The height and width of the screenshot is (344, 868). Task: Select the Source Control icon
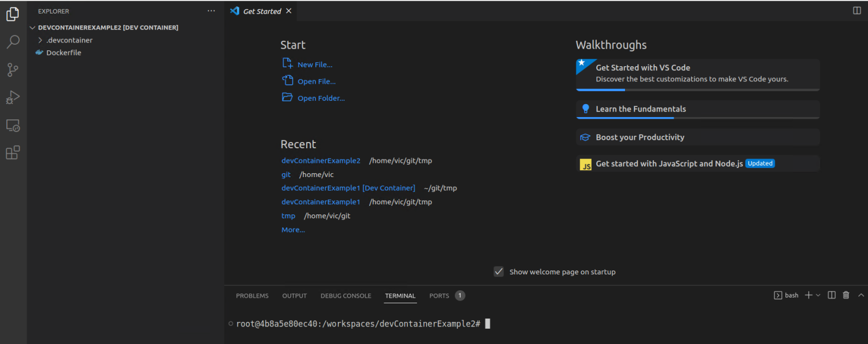[13, 69]
